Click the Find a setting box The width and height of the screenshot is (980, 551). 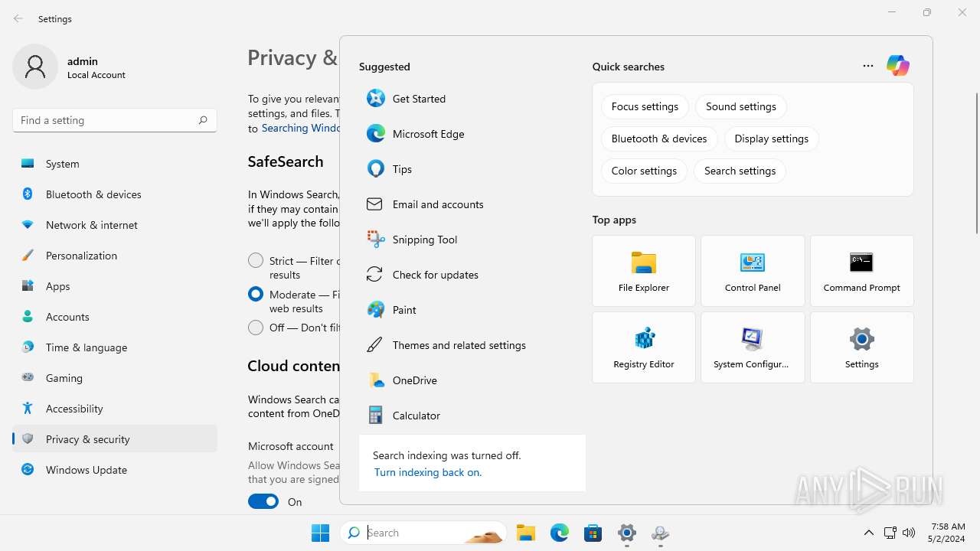(x=115, y=120)
